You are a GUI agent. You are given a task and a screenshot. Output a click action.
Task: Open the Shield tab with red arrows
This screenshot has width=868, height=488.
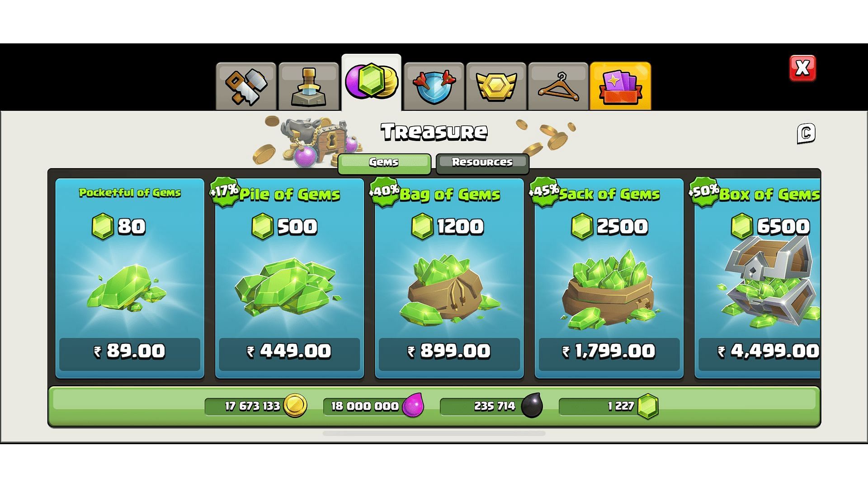(434, 86)
